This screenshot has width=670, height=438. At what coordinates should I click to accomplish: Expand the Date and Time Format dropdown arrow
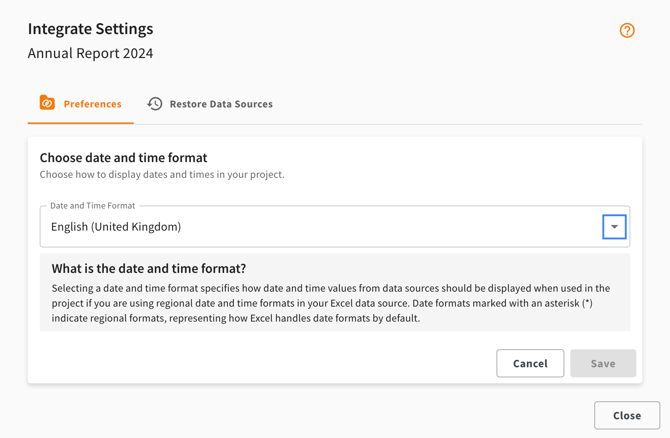coord(614,227)
